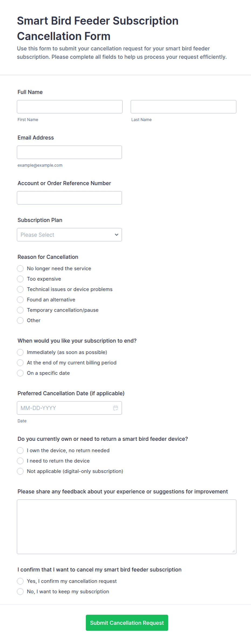Open the calendar picker icon in date field
The height and width of the screenshot is (644, 251).
116,408
